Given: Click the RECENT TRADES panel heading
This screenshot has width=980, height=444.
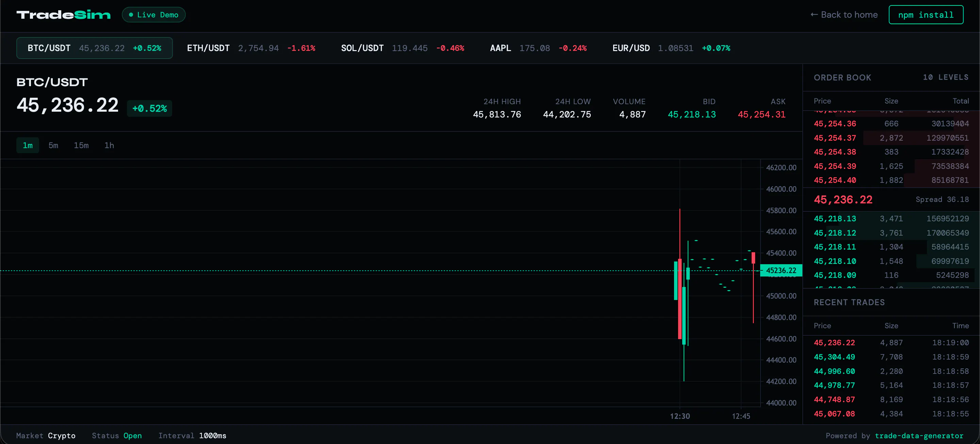Looking at the screenshot, I should [x=849, y=302].
